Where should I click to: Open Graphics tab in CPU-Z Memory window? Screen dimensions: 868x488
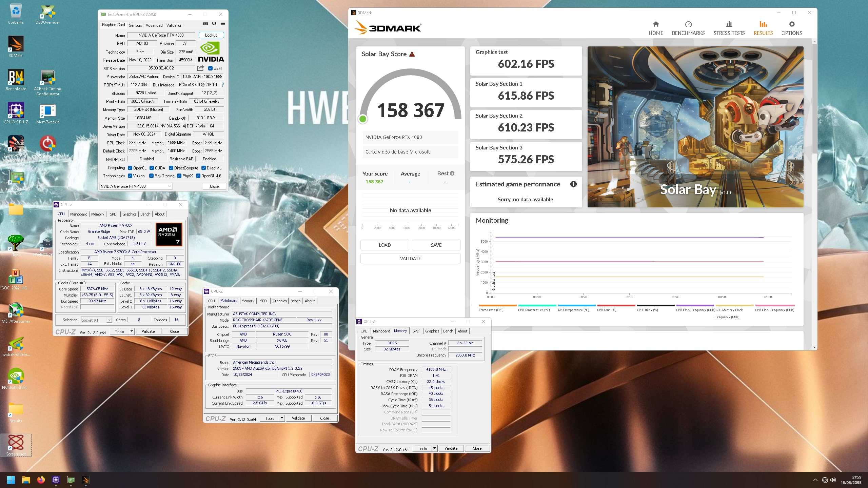432,331
